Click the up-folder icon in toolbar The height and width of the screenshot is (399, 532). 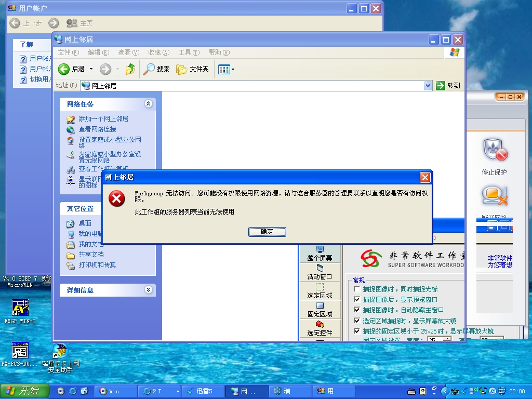click(130, 69)
